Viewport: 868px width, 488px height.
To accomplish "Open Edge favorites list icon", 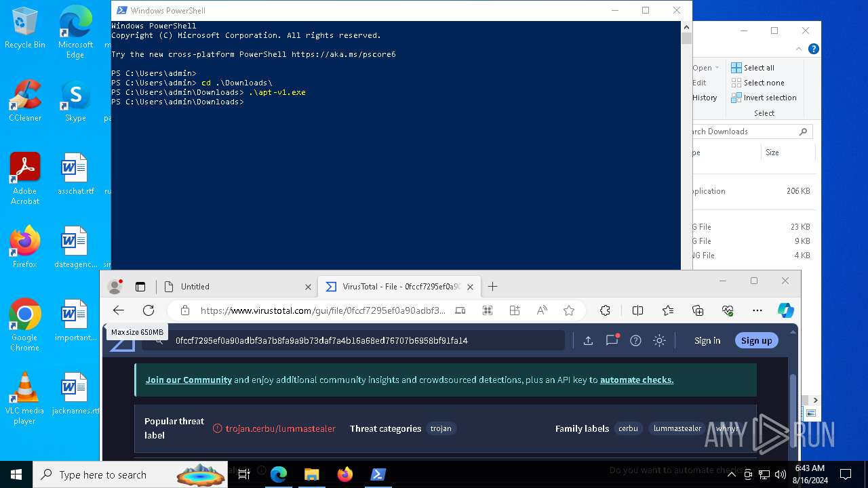I will [x=668, y=310].
